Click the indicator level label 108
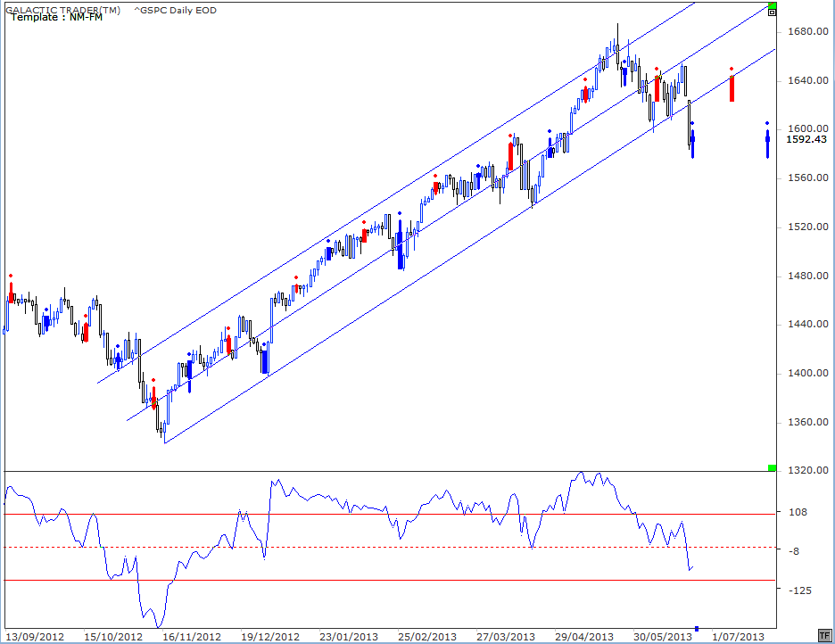The image size is (835, 644). point(798,513)
